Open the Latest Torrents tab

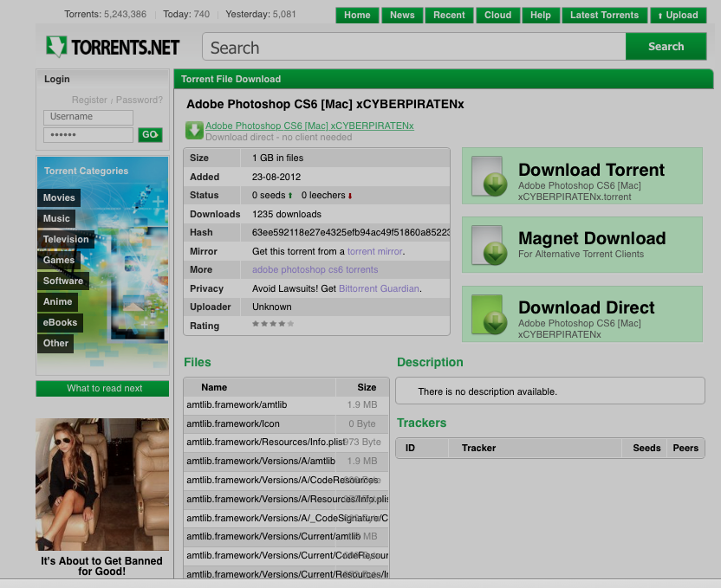click(605, 16)
